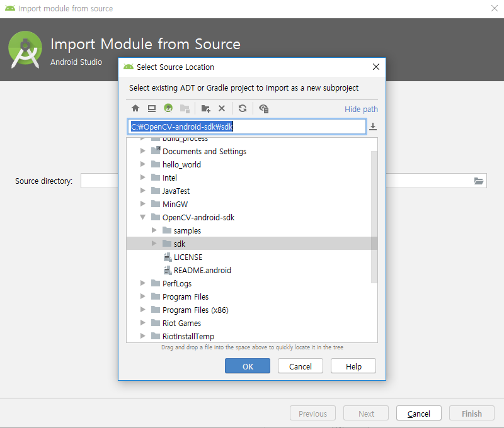
Task: Refresh the file tree
Action: 243,108
